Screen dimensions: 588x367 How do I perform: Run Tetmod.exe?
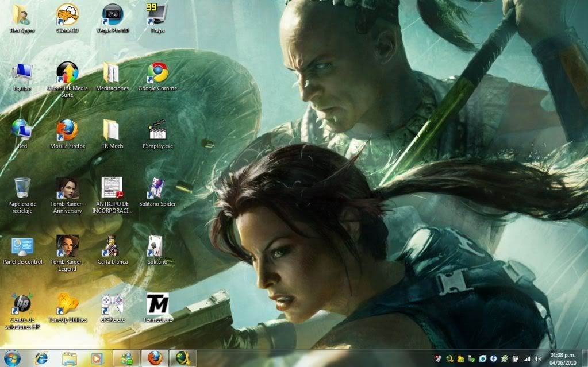pyautogui.click(x=157, y=303)
